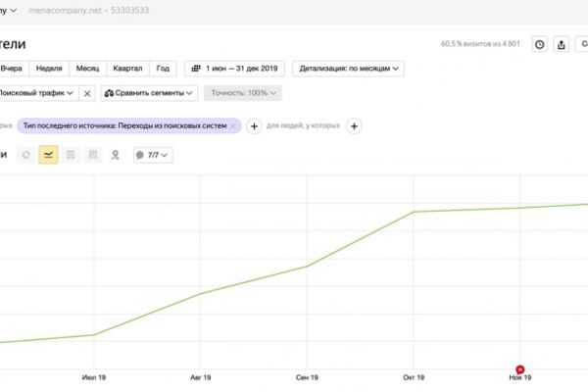588x392 pixels.
Task: Click the Авг 19 axis label
Action: (201, 377)
